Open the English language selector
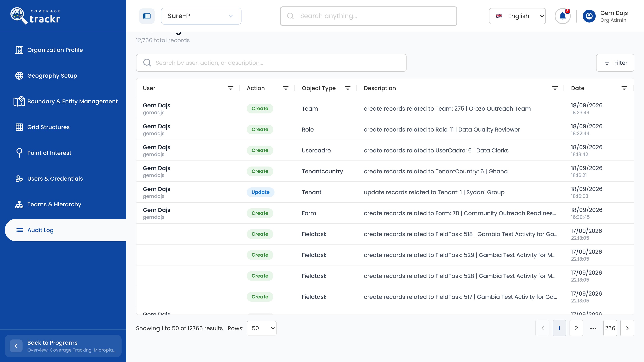The image size is (644, 362). (x=517, y=16)
